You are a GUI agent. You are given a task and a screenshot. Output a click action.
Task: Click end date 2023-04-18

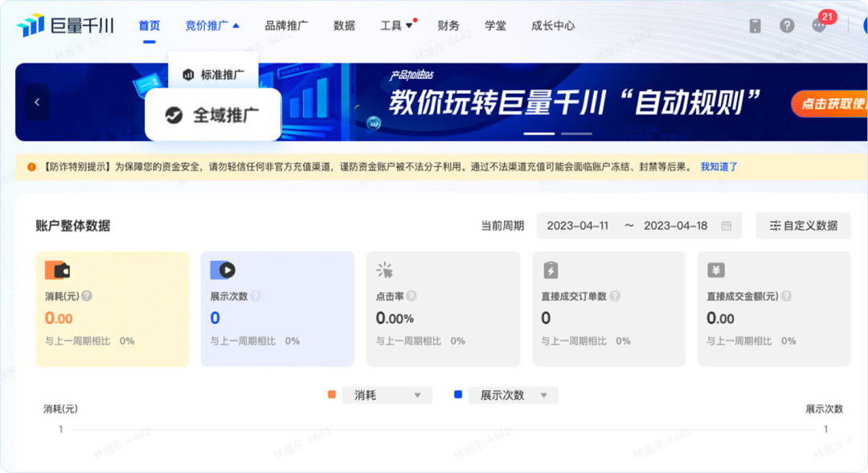click(x=675, y=225)
